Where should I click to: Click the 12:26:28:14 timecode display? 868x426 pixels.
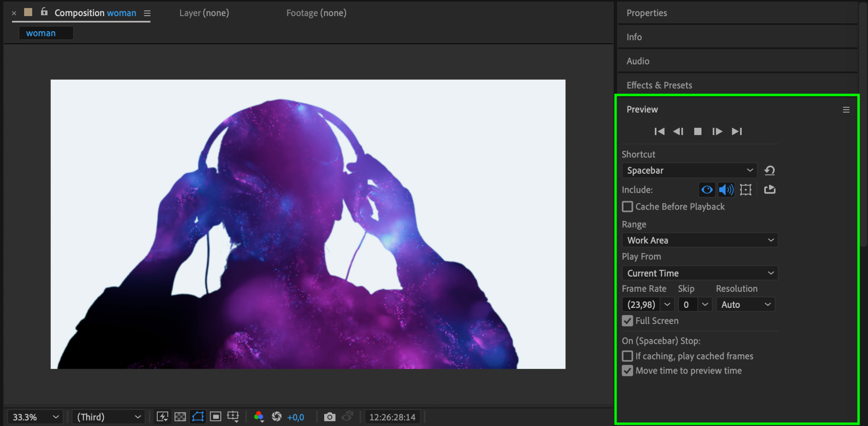pos(392,417)
